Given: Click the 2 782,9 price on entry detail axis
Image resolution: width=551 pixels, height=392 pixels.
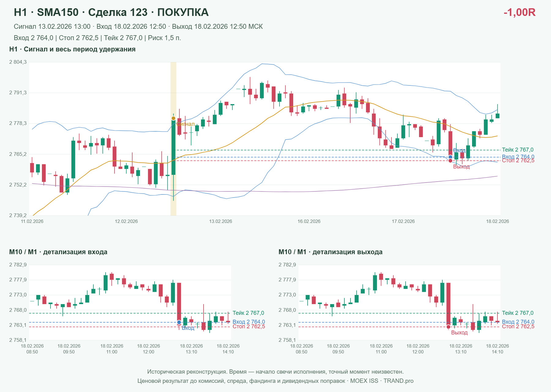Looking at the screenshot, I should tap(18, 265).
